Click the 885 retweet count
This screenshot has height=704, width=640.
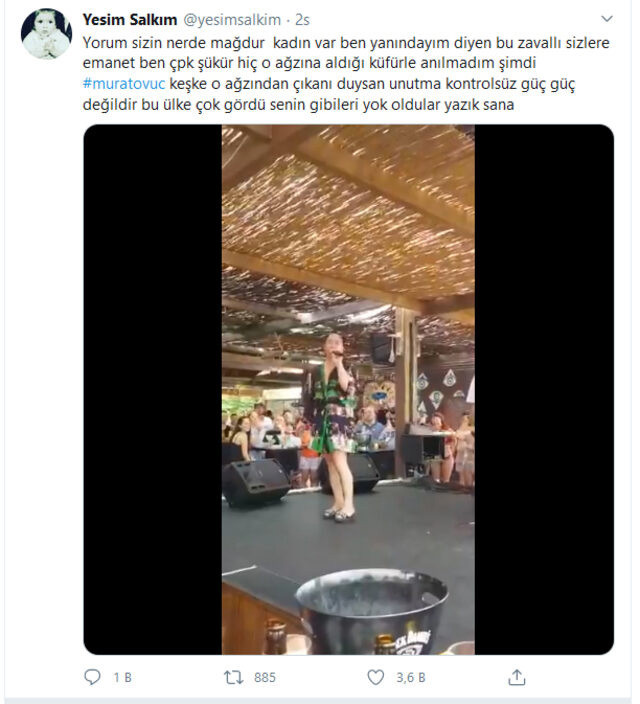(x=265, y=677)
